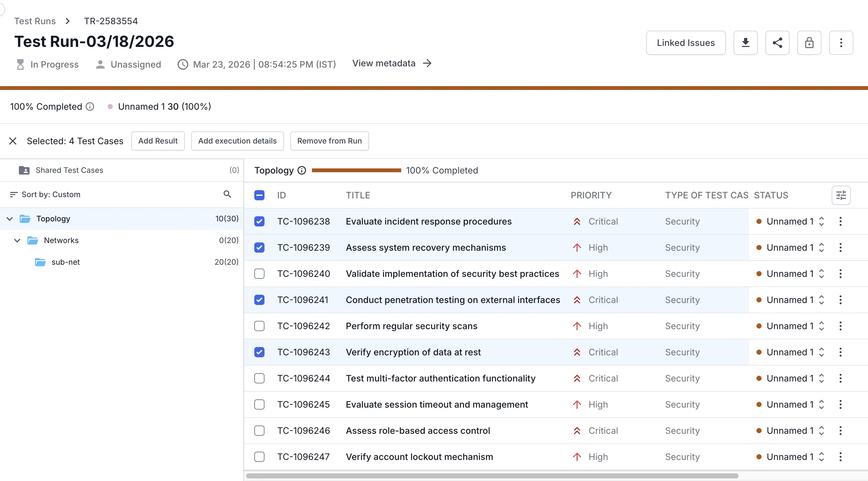Image resolution: width=868 pixels, height=481 pixels.
Task: Click the sub-net folder icon
Action: pos(40,262)
